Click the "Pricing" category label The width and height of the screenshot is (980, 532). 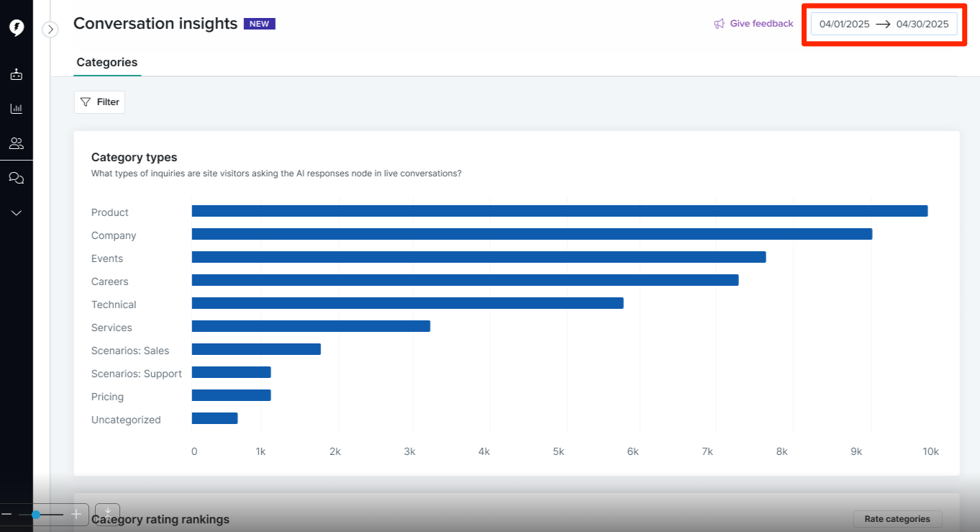click(107, 397)
